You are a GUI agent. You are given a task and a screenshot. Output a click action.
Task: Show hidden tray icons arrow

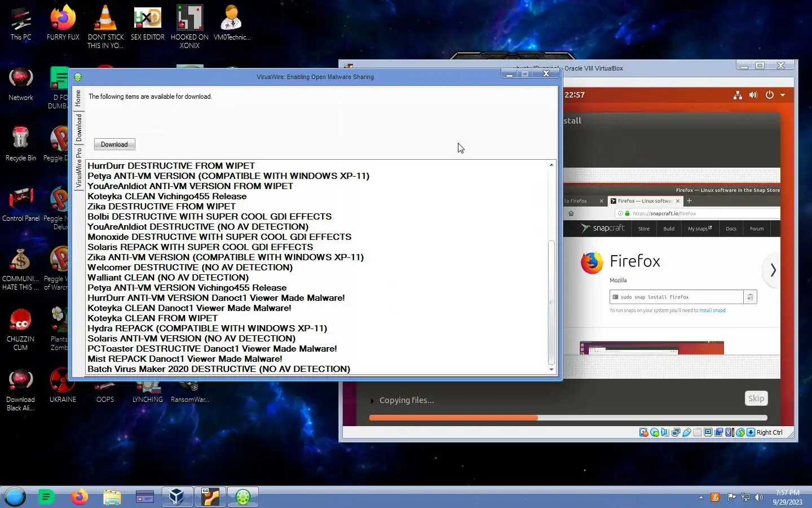tap(701, 497)
